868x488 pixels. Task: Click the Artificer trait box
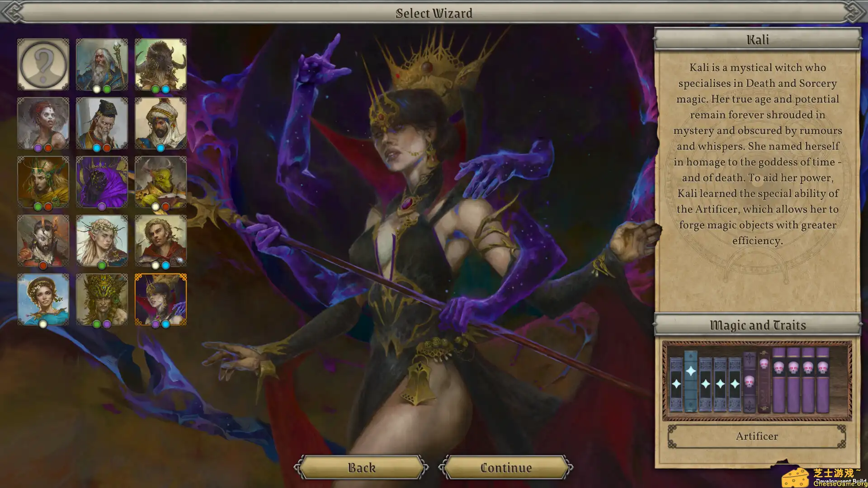click(757, 436)
